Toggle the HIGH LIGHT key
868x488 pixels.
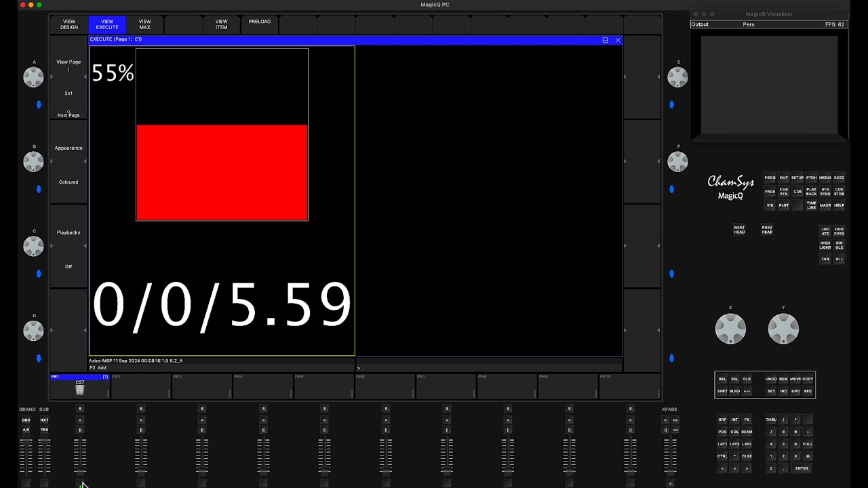coord(825,245)
